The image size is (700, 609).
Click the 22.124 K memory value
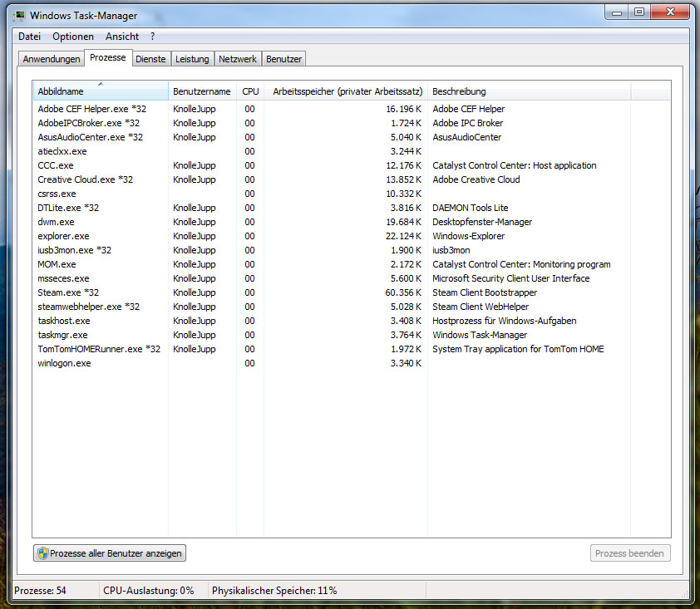pyautogui.click(x=403, y=236)
